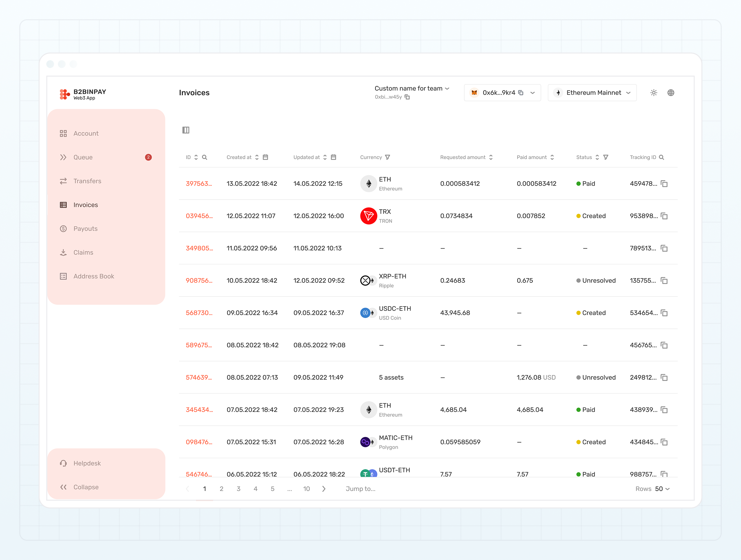
Task: Open invoice ID 397563
Action: tap(199, 184)
